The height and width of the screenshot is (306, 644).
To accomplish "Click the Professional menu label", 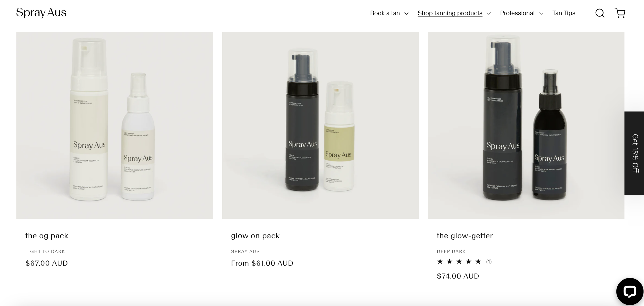I will click(517, 13).
